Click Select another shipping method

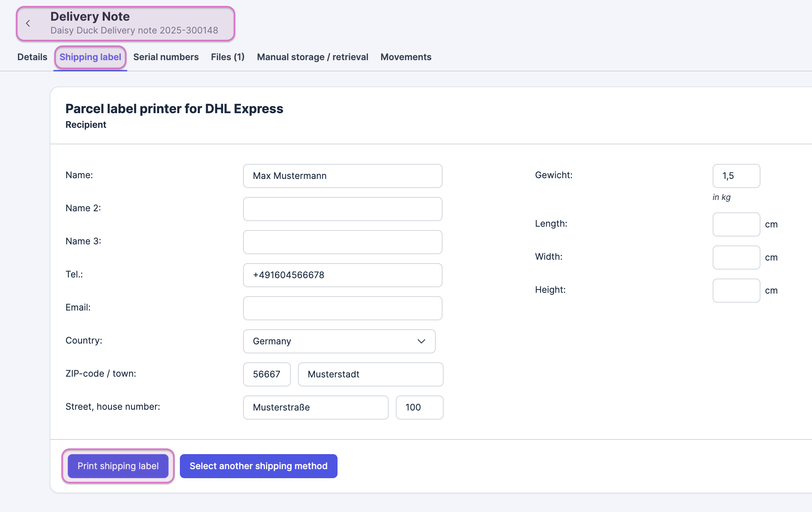coord(259,466)
